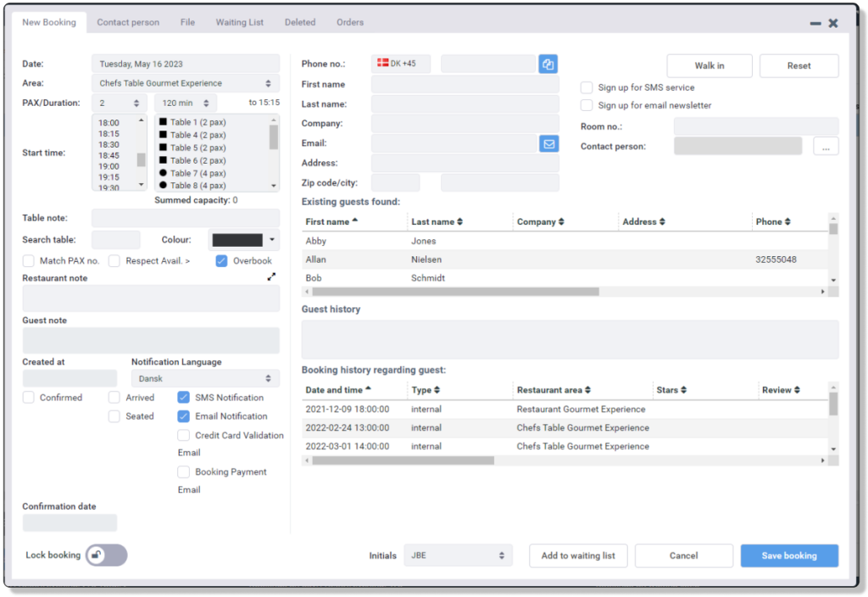The height and width of the screenshot is (597, 868).
Task: Enable Match PAX no. checkbox
Action: point(28,261)
